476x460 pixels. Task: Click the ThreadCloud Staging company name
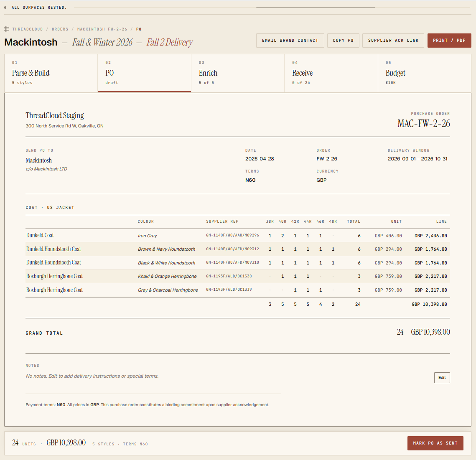[x=55, y=116]
